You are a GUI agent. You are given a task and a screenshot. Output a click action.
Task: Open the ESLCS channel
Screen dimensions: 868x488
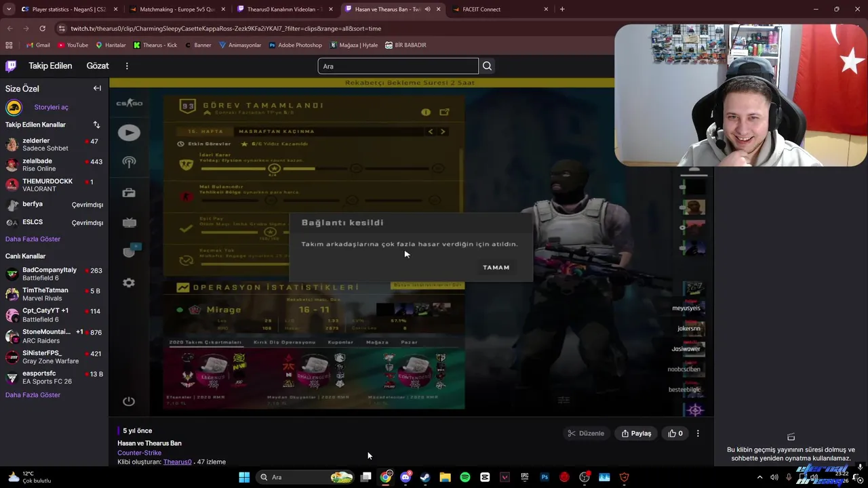54,222
